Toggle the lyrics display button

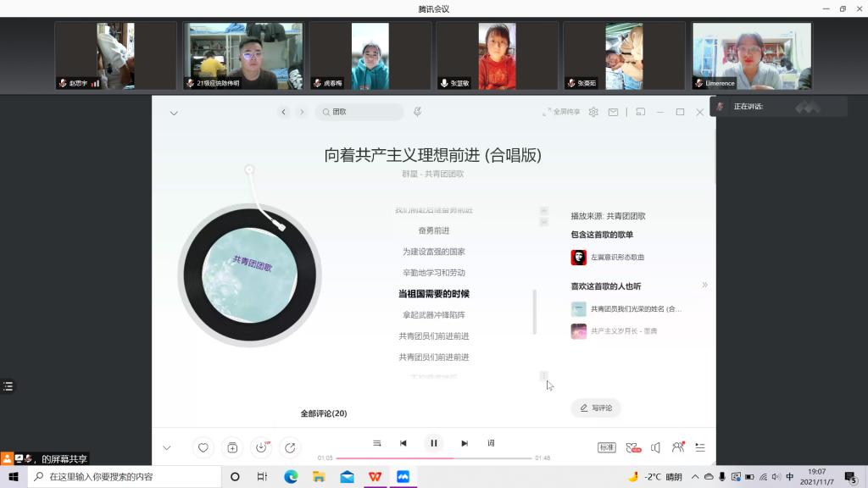491,443
